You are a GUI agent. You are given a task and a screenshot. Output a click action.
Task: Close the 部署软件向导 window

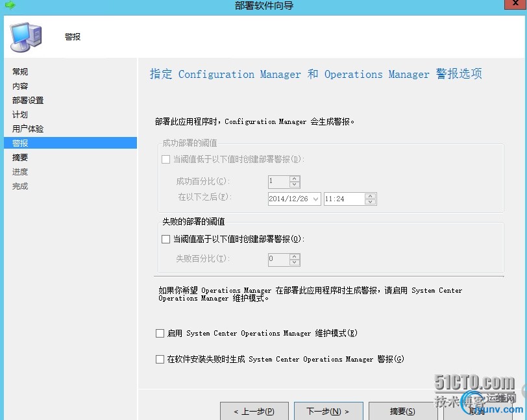click(x=515, y=4)
